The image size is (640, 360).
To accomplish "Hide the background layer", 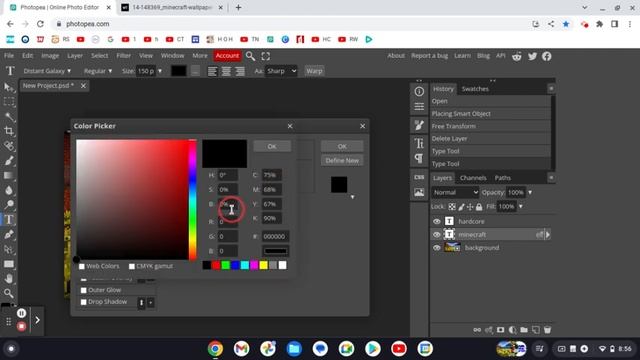I will 437,248.
